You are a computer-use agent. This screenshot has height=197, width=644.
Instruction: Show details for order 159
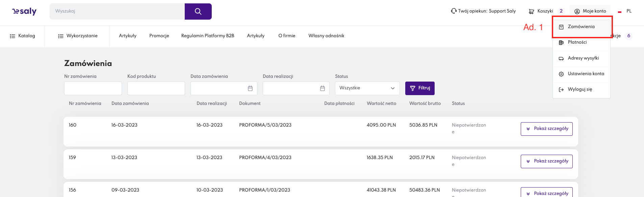click(x=546, y=161)
